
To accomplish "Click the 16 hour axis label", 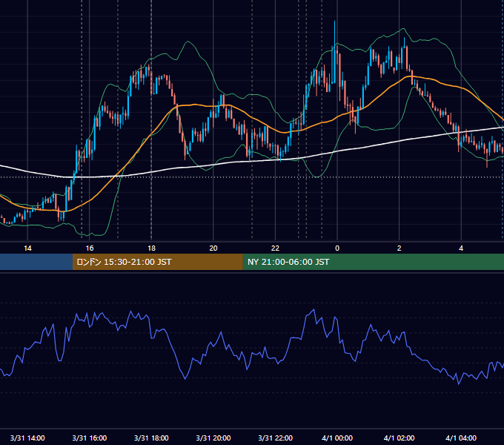I will click(x=90, y=248).
